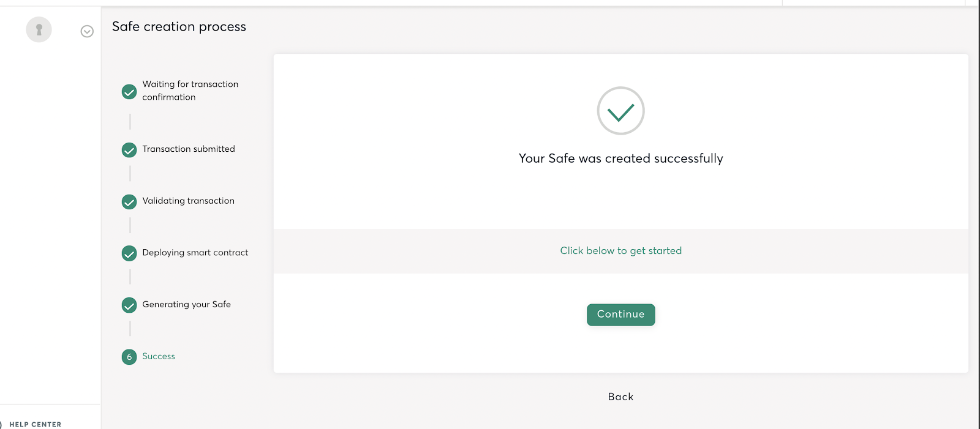Click the checkmark beside Deploying smart contract
Viewport: 980px width, 429px height.
(x=129, y=253)
